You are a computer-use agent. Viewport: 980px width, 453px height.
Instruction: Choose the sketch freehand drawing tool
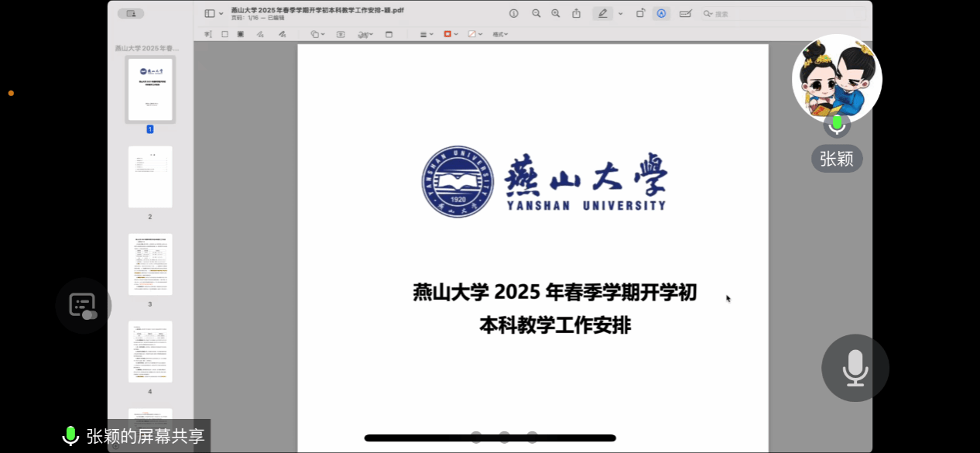(x=260, y=34)
